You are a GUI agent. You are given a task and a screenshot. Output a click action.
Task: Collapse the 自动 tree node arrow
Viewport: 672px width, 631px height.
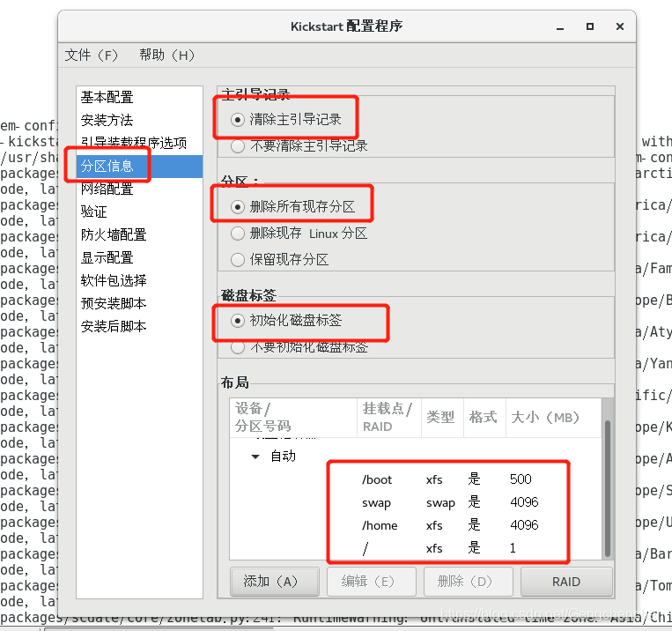click(x=255, y=457)
